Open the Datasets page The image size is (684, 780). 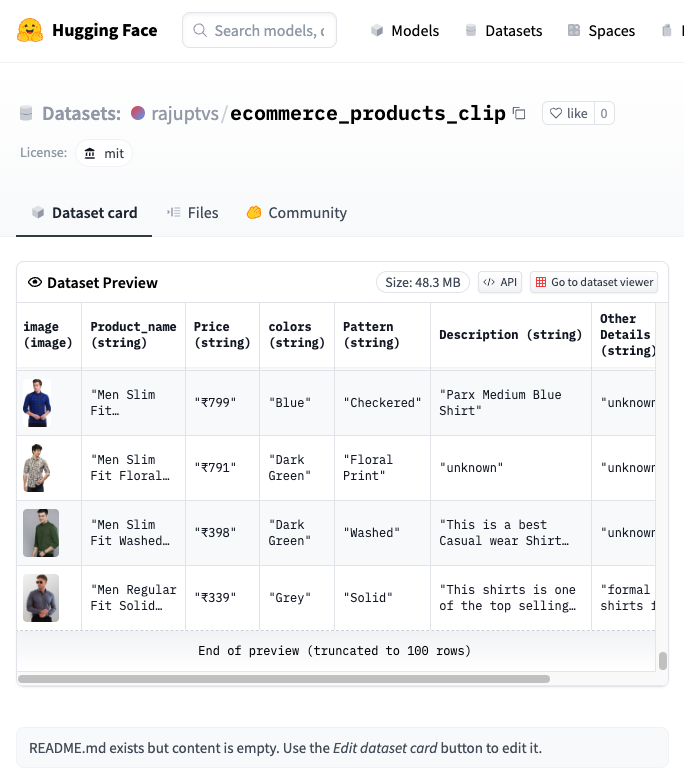[503, 31]
